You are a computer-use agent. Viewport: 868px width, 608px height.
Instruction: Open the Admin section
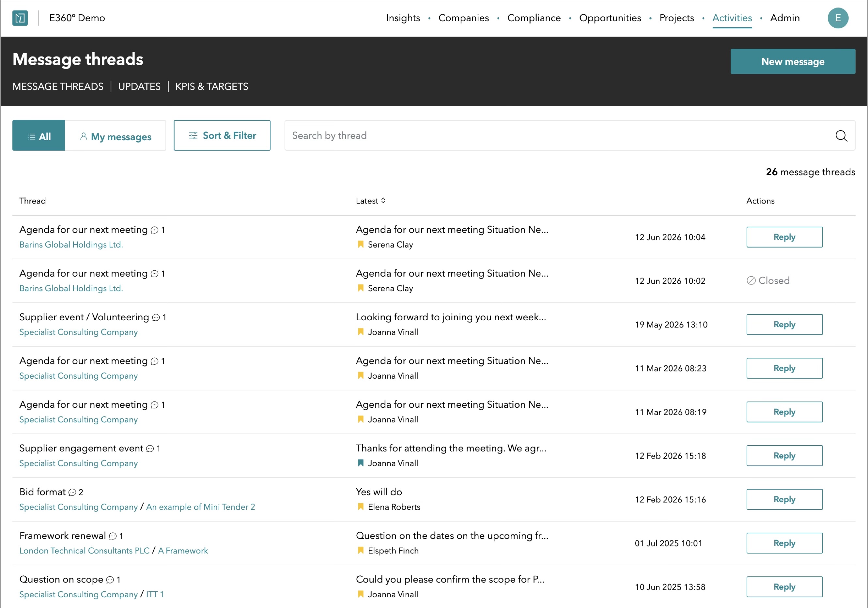[785, 18]
